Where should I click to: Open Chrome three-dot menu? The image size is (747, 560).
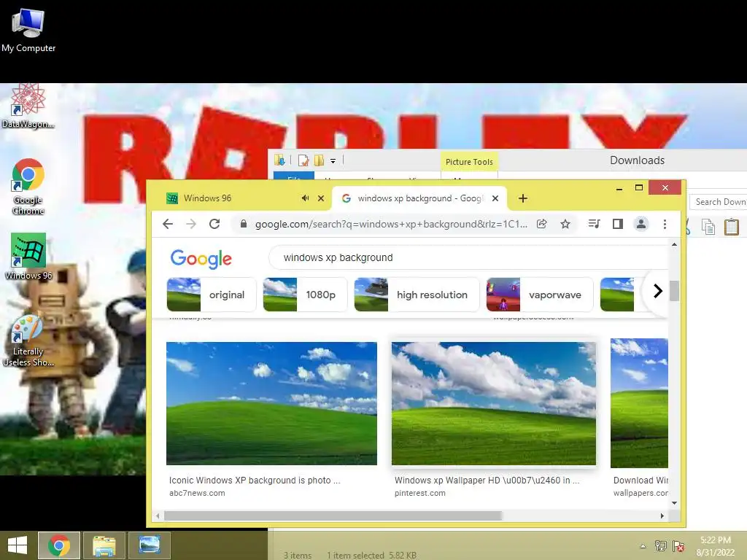pos(665,224)
